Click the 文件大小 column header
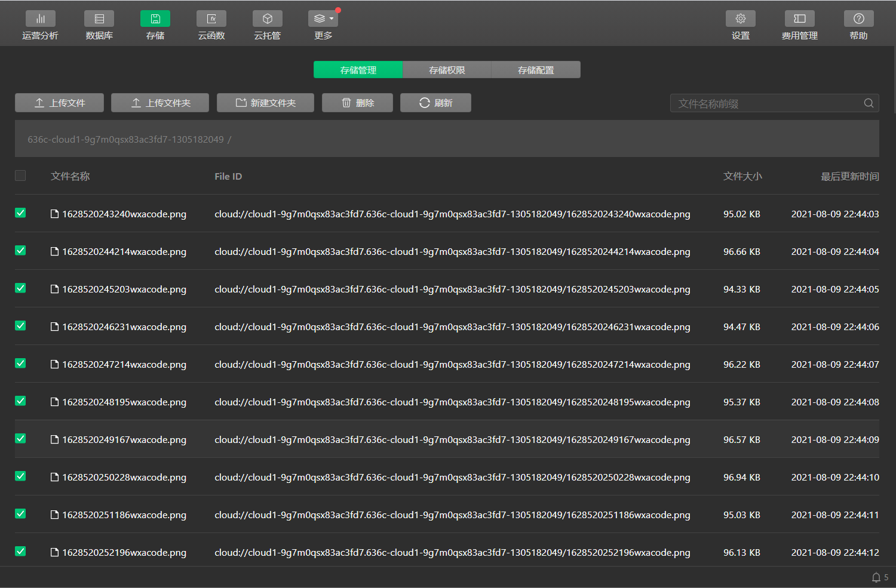896x588 pixels. click(x=742, y=176)
